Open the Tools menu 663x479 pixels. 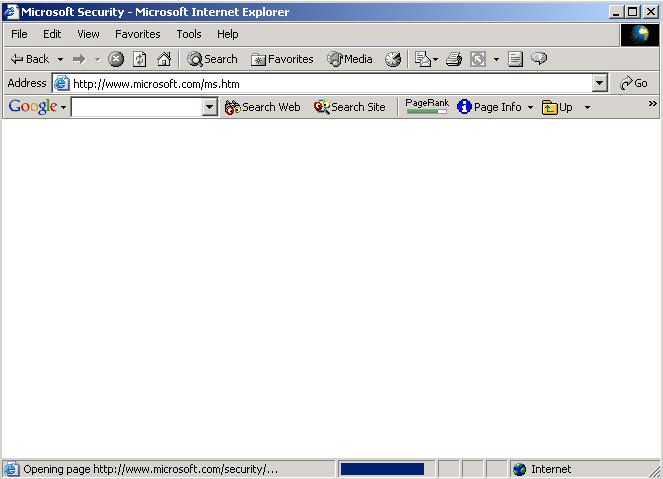[x=189, y=34]
